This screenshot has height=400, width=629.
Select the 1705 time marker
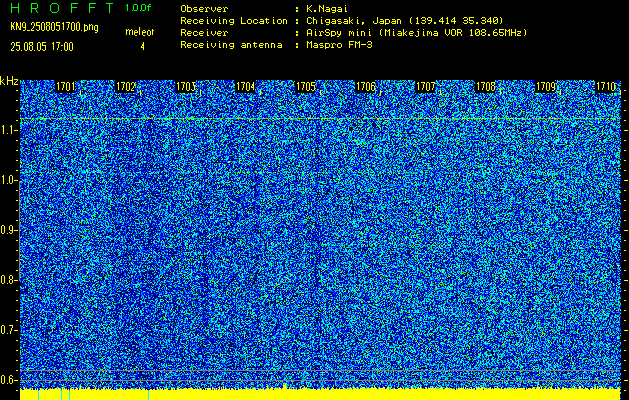point(306,87)
